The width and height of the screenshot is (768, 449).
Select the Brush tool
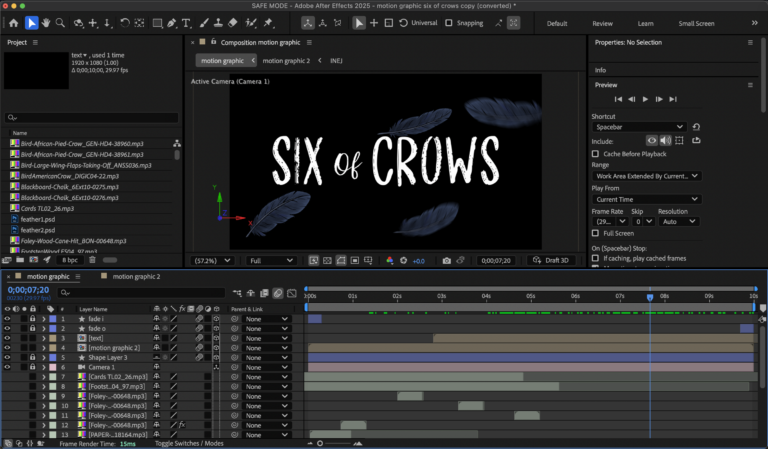click(204, 23)
